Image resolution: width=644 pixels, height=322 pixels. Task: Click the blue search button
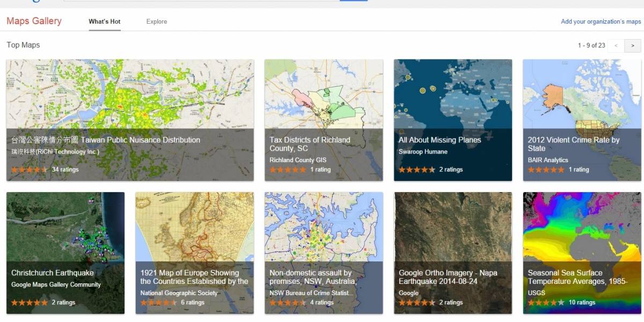(354, 1)
